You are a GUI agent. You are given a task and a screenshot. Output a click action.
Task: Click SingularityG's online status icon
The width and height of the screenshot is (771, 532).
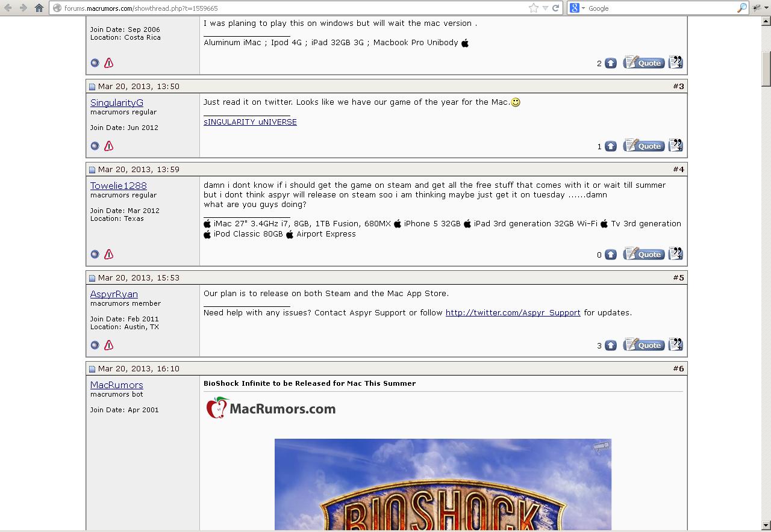click(x=95, y=146)
